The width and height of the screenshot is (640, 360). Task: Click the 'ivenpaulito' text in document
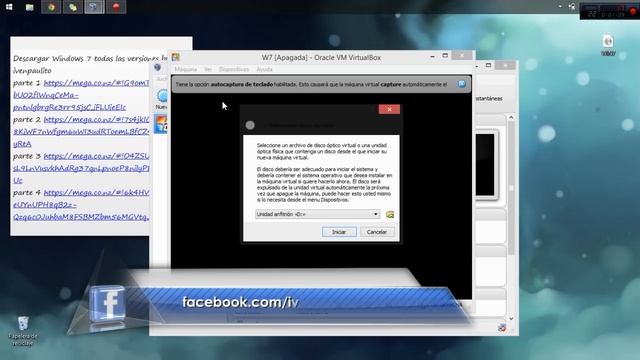click(x=32, y=71)
